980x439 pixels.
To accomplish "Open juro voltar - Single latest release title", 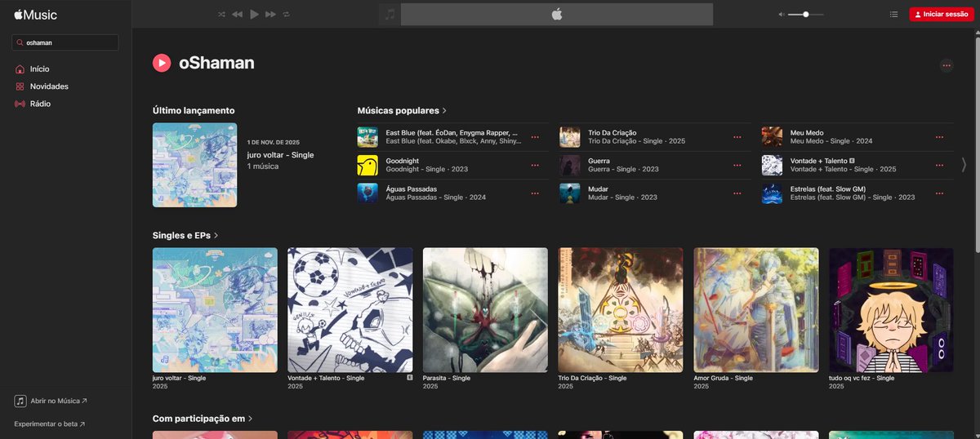I will [280, 154].
